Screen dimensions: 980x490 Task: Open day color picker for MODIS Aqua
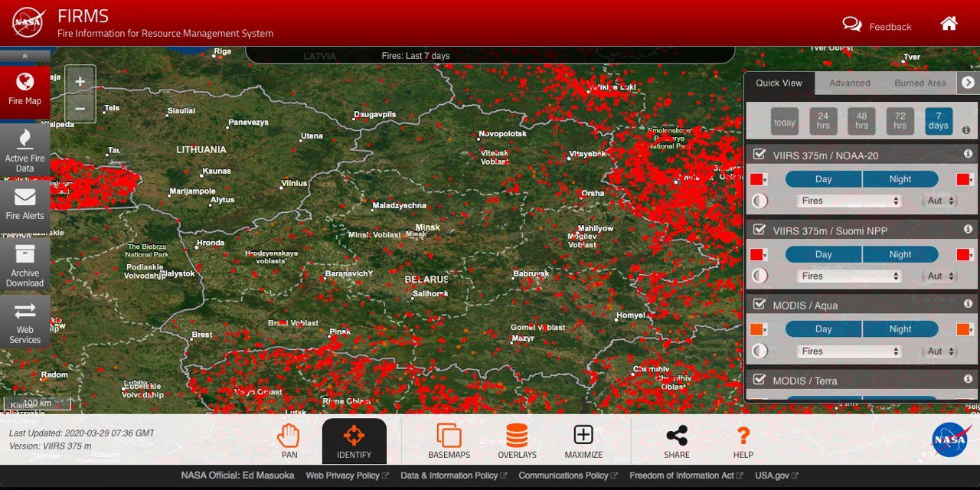pyautogui.click(x=759, y=329)
